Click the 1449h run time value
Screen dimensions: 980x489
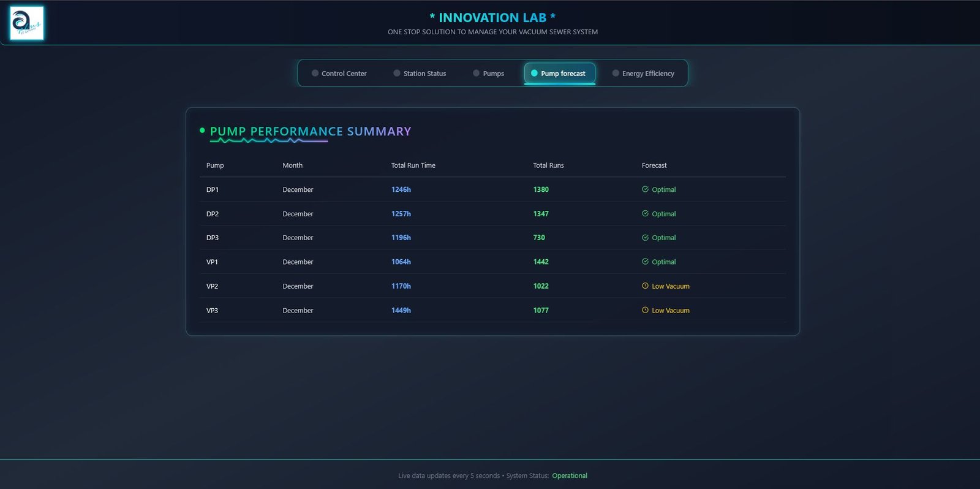401,311
